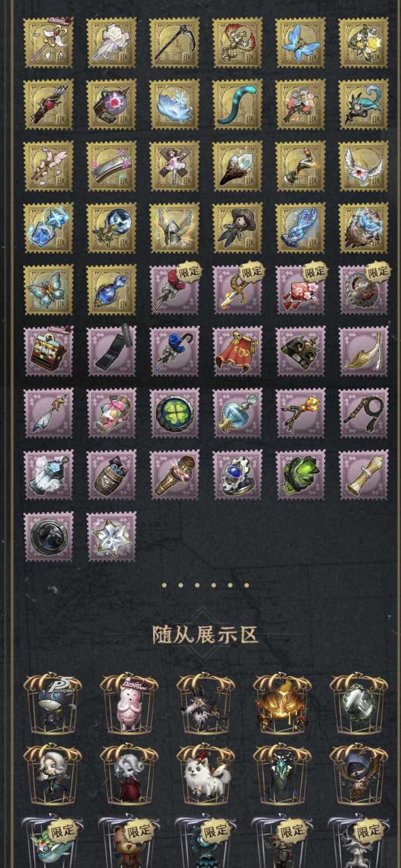
Task: Click the blue butterfly wings gold stamp
Action: click(x=300, y=43)
